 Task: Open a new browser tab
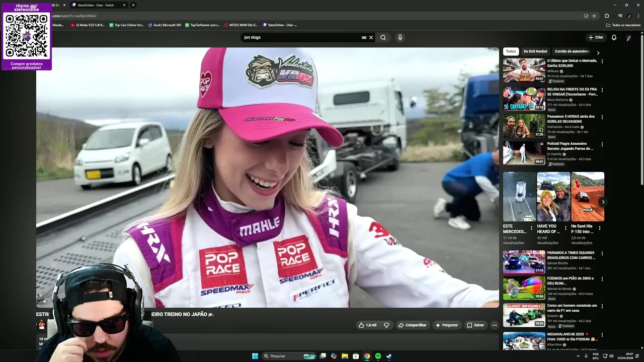click(x=133, y=5)
